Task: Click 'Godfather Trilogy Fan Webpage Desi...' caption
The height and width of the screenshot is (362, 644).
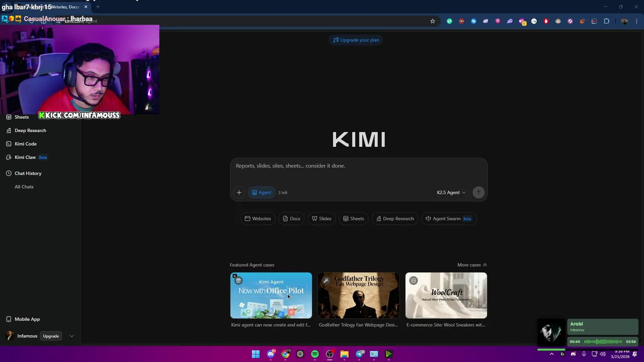Action: click(x=358, y=325)
